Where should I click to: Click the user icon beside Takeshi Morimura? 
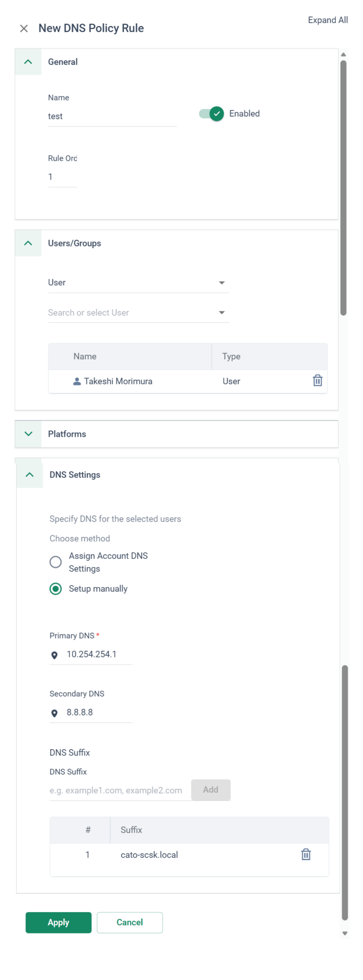point(77,381)
